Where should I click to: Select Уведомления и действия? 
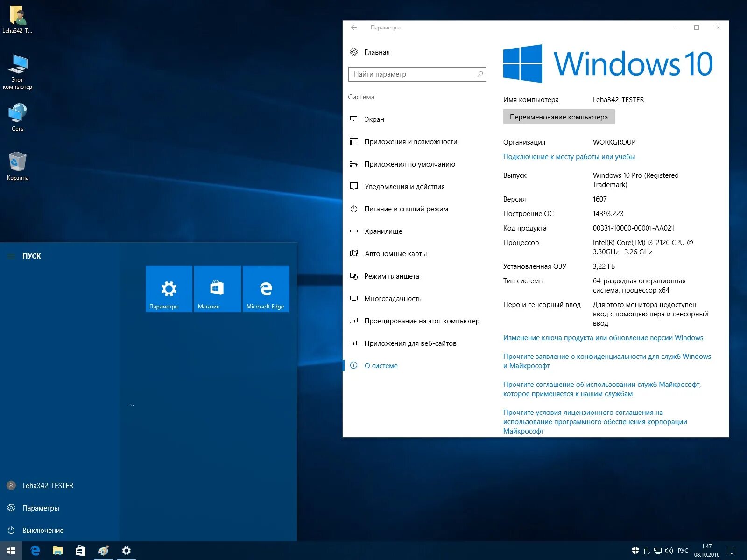[x=404, y=186]
